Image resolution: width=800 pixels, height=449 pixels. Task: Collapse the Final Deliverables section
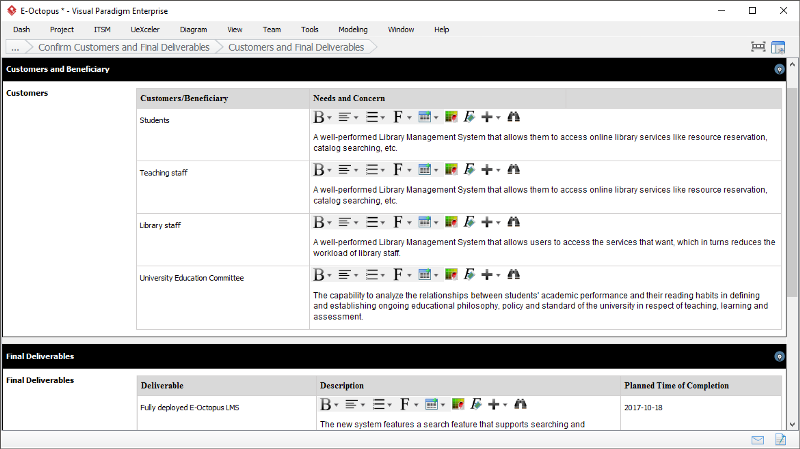pyautogui.click(x=779, y=356)
